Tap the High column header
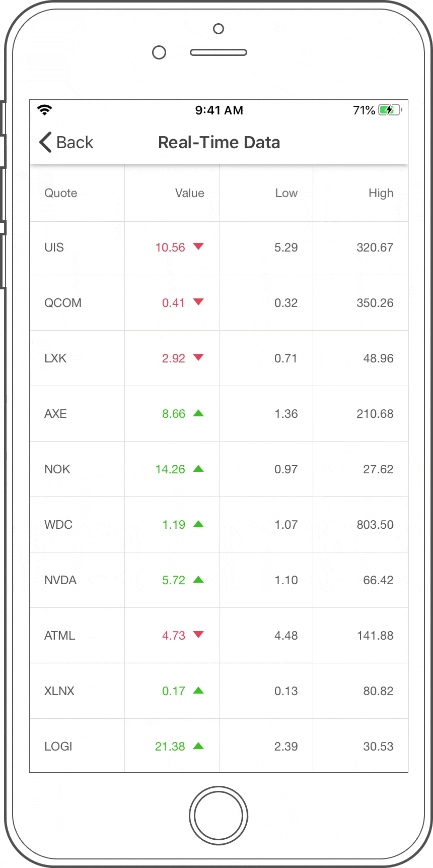The height and width of the screenshot is (868, 433). coord(381,193)
